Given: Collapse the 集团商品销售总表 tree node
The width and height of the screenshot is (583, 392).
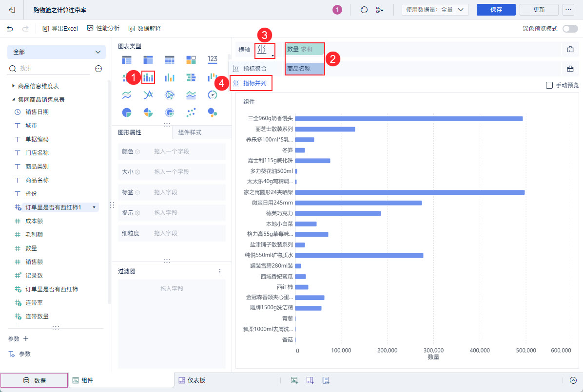Looking at the screenshot, I should point(14,99).
